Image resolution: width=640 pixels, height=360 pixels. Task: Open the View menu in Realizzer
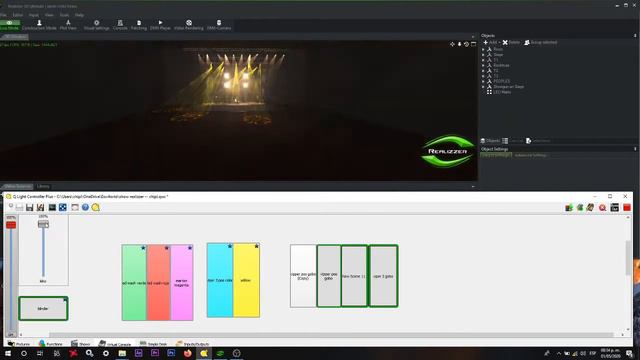[49, 15]
